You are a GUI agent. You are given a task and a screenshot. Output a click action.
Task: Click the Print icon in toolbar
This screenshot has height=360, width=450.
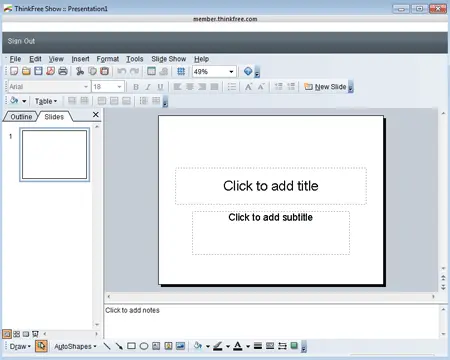coord(63,71)
